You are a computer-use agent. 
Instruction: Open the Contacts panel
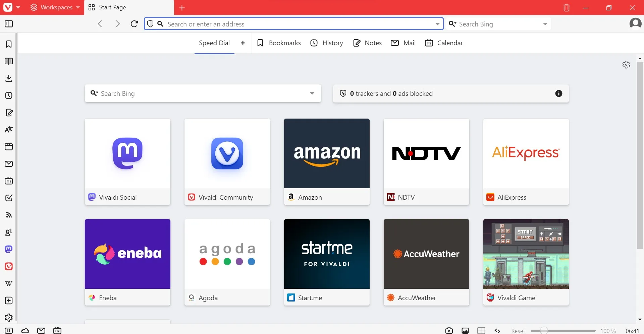[9, 232]
